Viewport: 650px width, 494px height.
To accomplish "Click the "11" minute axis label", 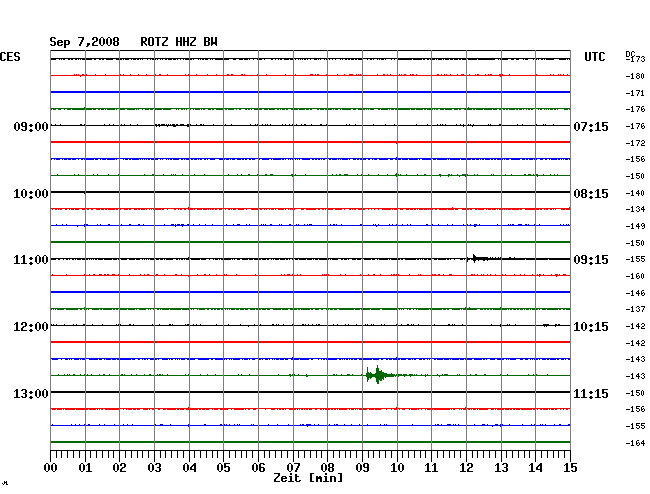I will click(x=431, y=468).
